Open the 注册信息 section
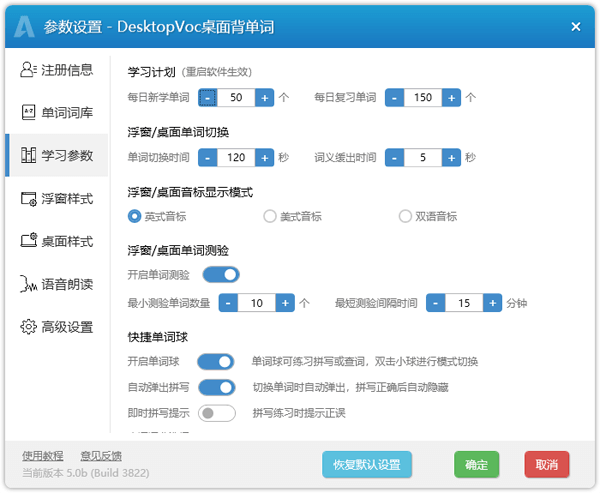The height and width of the screenshot is (493, 600). [57, 70]
